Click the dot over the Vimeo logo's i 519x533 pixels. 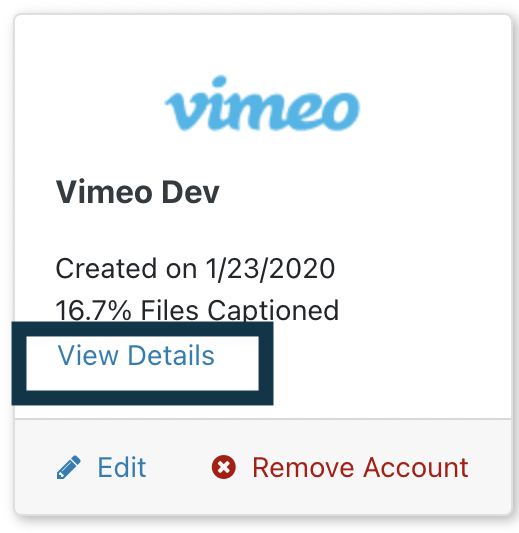(x=219, y=82)
